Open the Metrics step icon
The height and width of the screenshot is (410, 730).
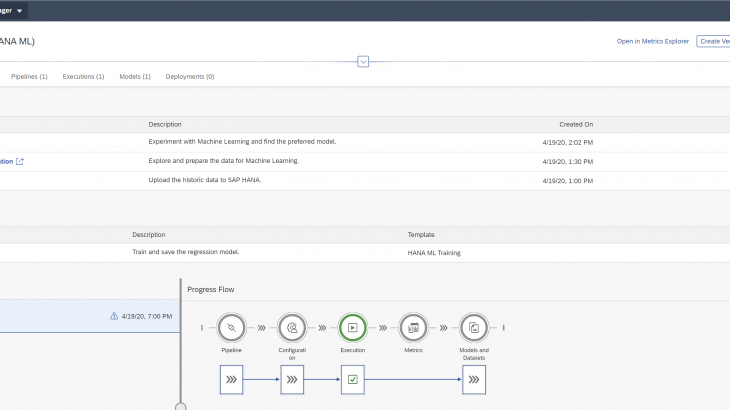point(413,327)
